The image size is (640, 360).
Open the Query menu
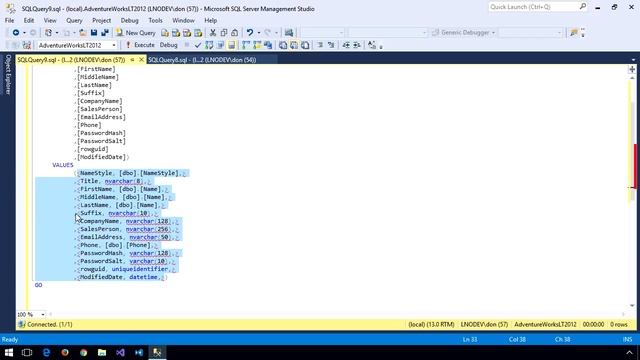[74, 20]
